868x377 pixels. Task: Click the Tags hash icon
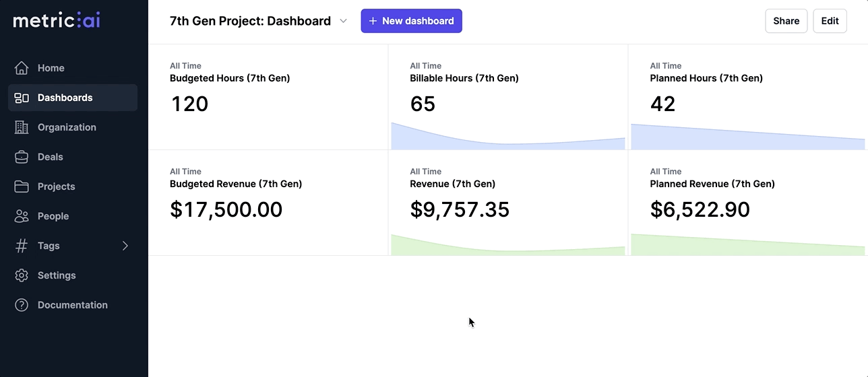pos(22,246)
